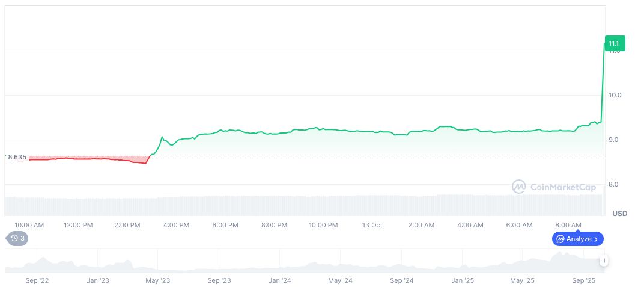Click the chevron arrow on the Analyze button

coord(596,239)
